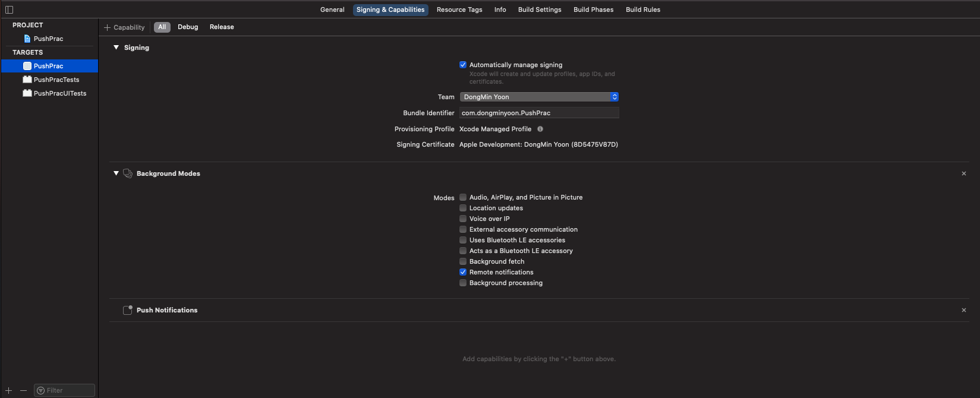The image size is (980, 398).
Task: Click the PushPrac project file icon
Action: pyautogui.click(x=27, y=39)
